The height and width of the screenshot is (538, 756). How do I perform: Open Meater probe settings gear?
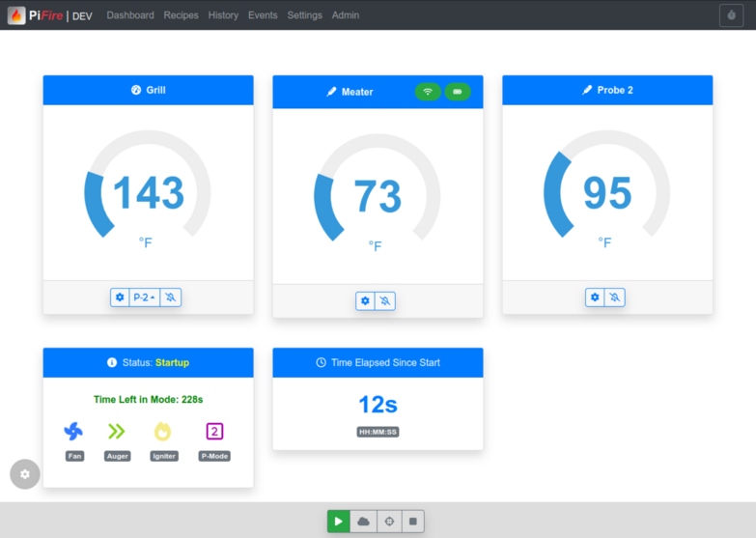click(x=365, y=301)
